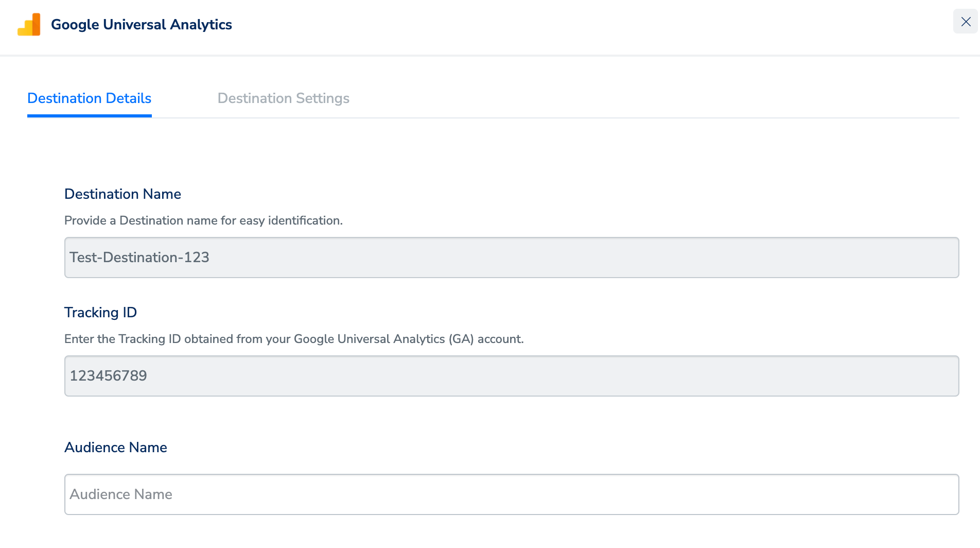The height and width of the screenshot is (548, 980).
Task: Click the tall orange bar of the logo
Action: click(36, 24)
